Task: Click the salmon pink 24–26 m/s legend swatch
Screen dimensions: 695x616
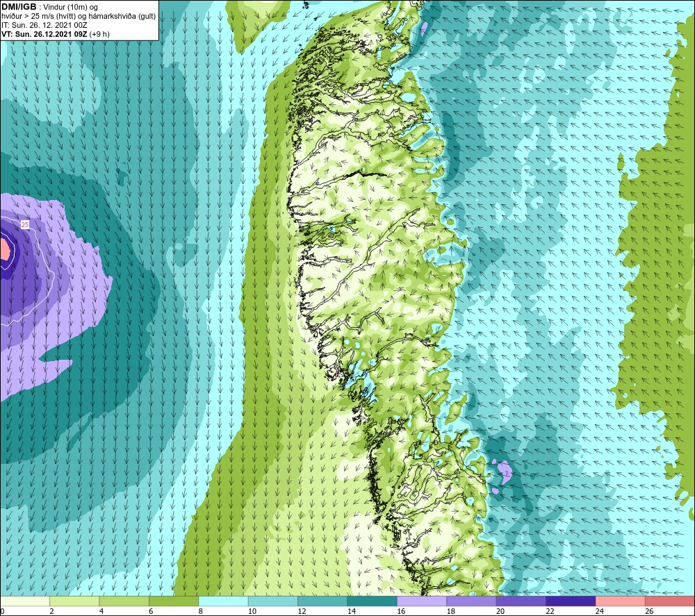Action: pos(621,601)
